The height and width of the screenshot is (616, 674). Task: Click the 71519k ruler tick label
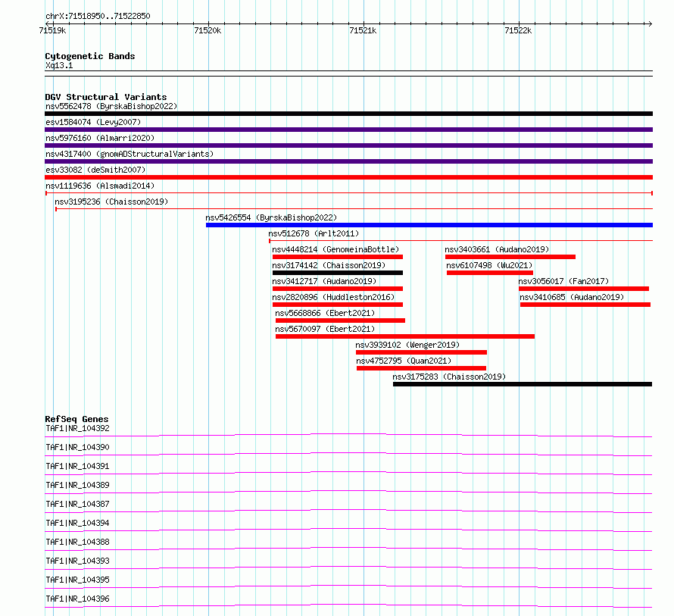52,30
